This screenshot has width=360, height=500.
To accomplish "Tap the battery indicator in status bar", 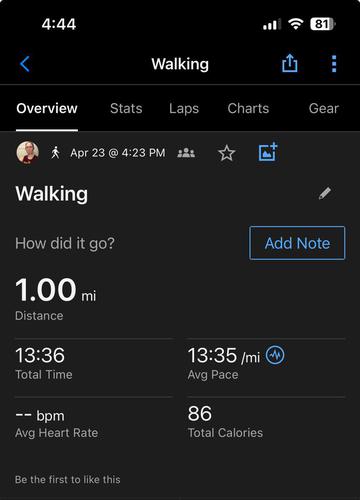I will [323, 24].
